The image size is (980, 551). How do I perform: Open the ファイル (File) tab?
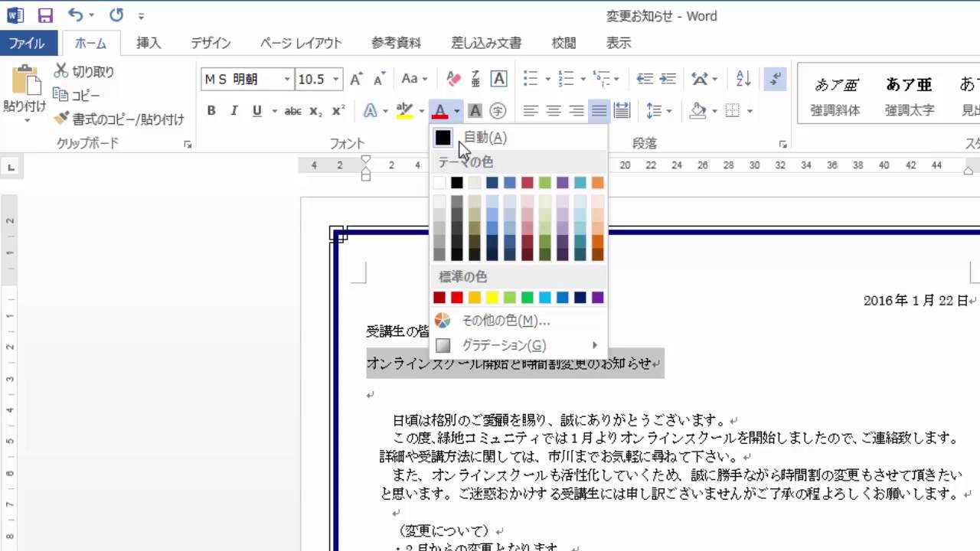point(27,44)
